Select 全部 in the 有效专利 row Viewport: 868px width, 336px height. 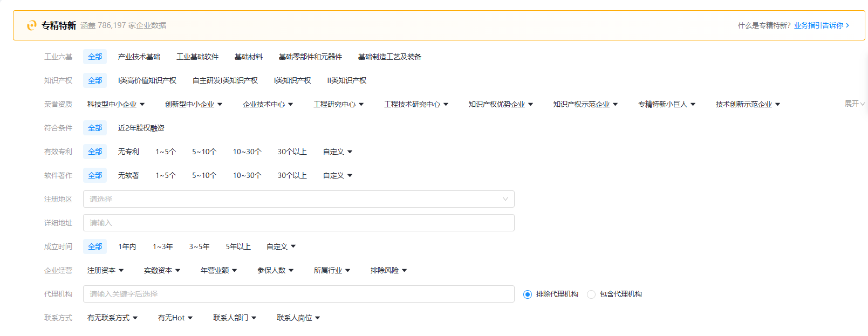coord(95,152)
